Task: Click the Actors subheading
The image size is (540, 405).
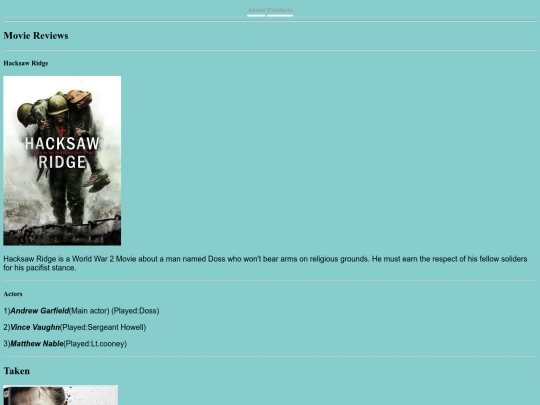Action: [13, 294]
